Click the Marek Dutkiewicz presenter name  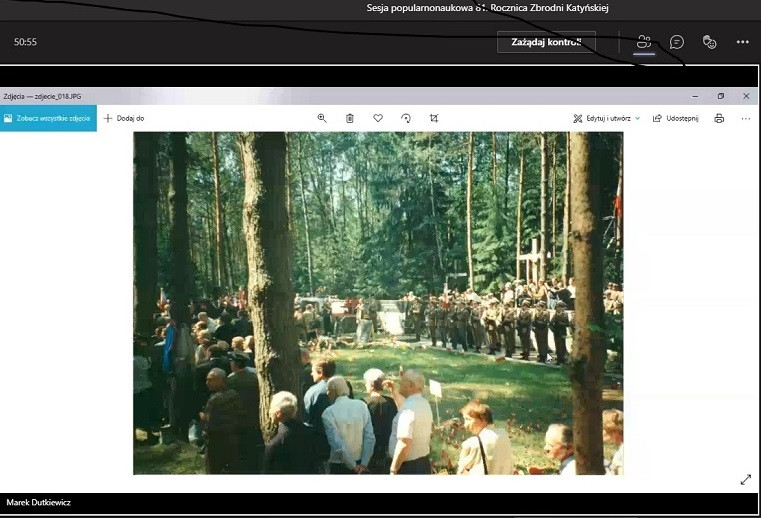coord(39,502)
